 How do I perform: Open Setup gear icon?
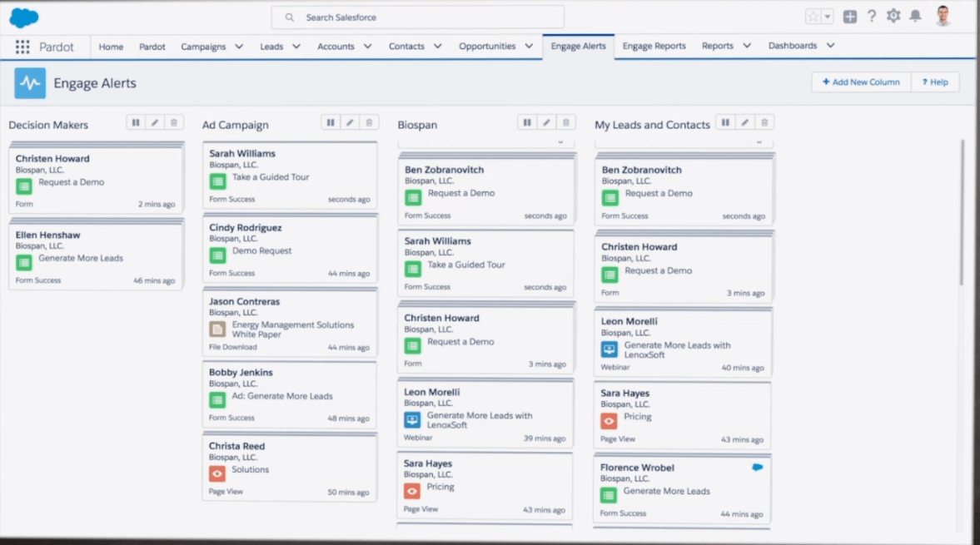(x=893, y=17)
